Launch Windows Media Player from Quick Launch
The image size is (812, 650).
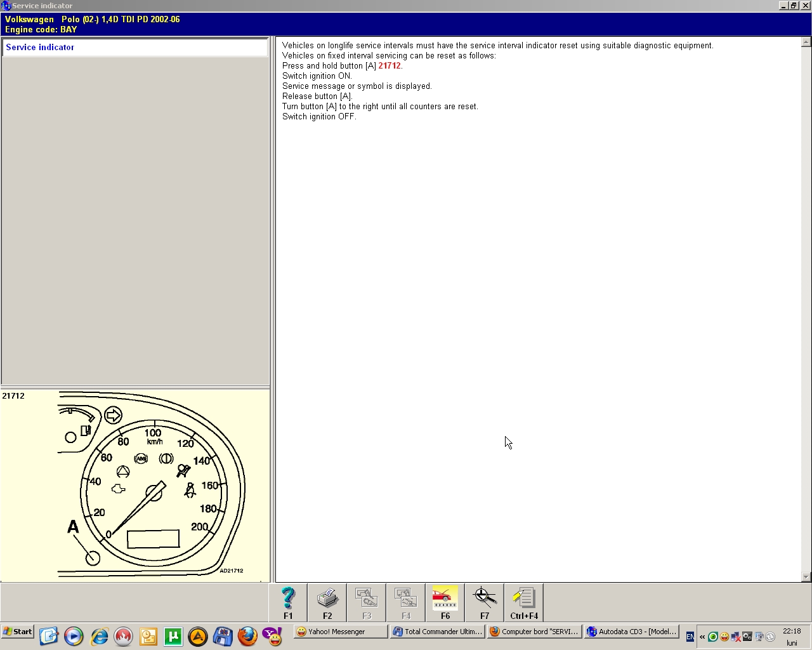(74, 636)
